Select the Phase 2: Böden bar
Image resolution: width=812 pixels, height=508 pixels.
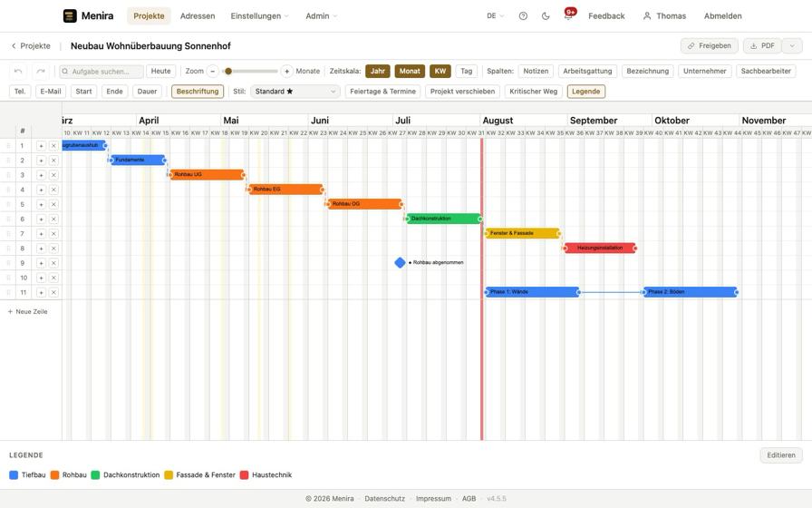[691, 292]
